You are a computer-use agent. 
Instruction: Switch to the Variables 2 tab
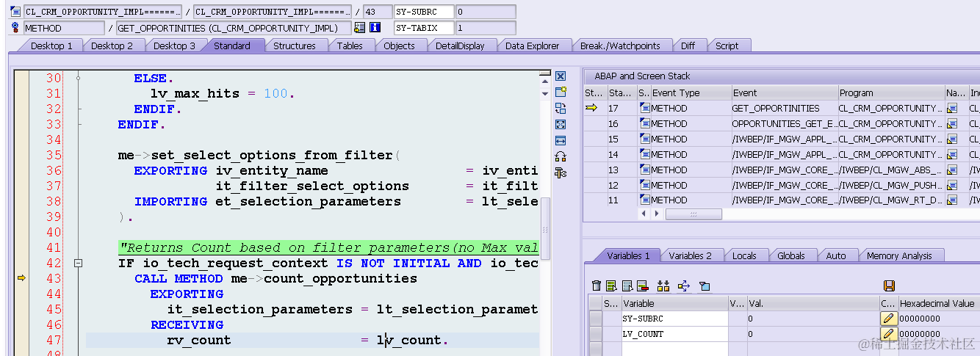click(x=691, y=255)
